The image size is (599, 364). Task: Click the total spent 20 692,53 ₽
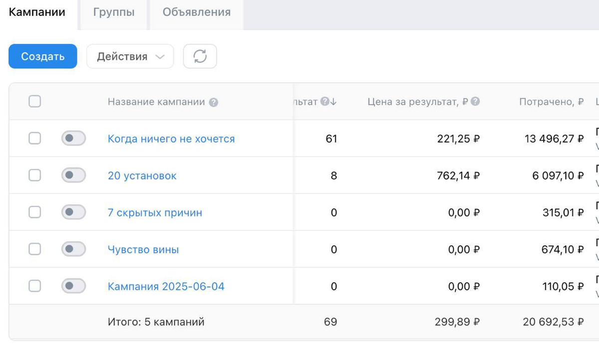tap(553, 322)
